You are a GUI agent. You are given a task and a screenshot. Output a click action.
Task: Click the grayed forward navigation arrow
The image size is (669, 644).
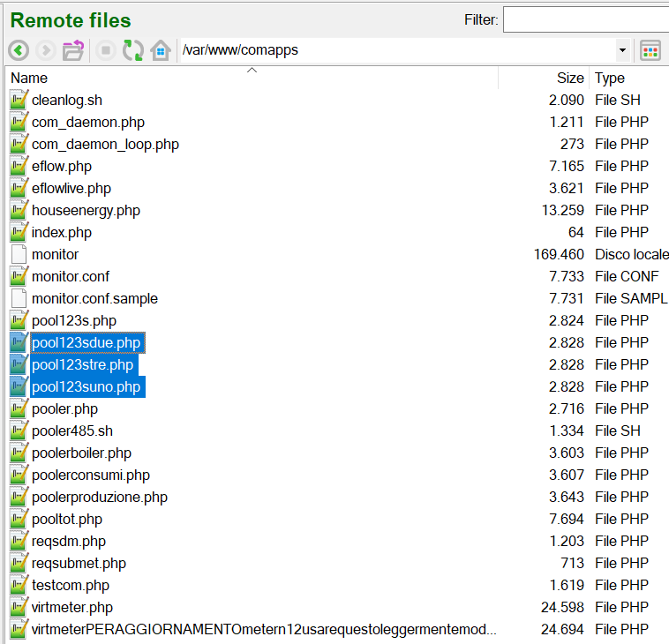[46, 51]
